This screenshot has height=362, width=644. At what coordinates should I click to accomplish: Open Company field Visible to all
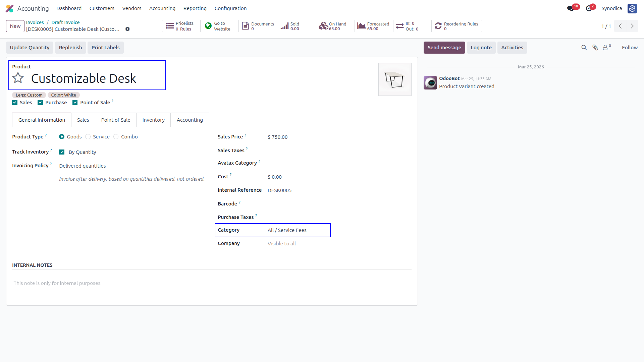339,244
